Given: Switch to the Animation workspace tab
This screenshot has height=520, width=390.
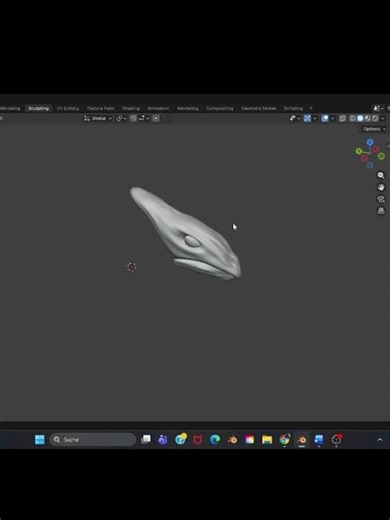Looking at the screenshot, I should [x=158, y=108].
